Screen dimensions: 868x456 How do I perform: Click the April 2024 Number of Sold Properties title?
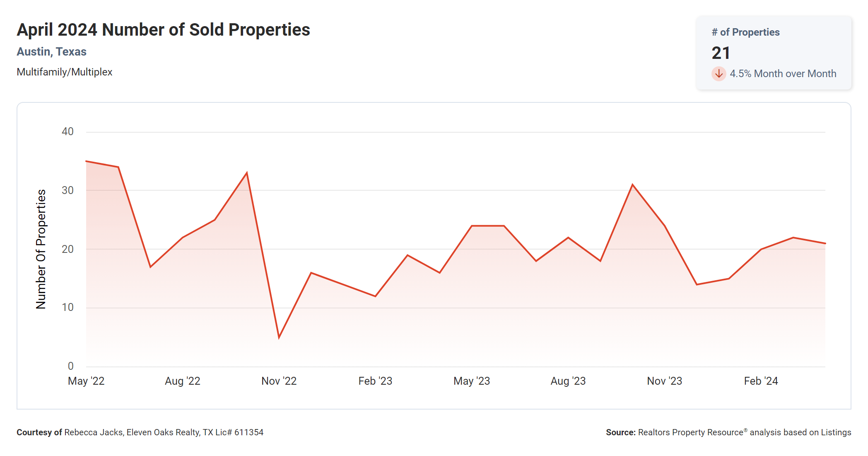coord(163,30)
